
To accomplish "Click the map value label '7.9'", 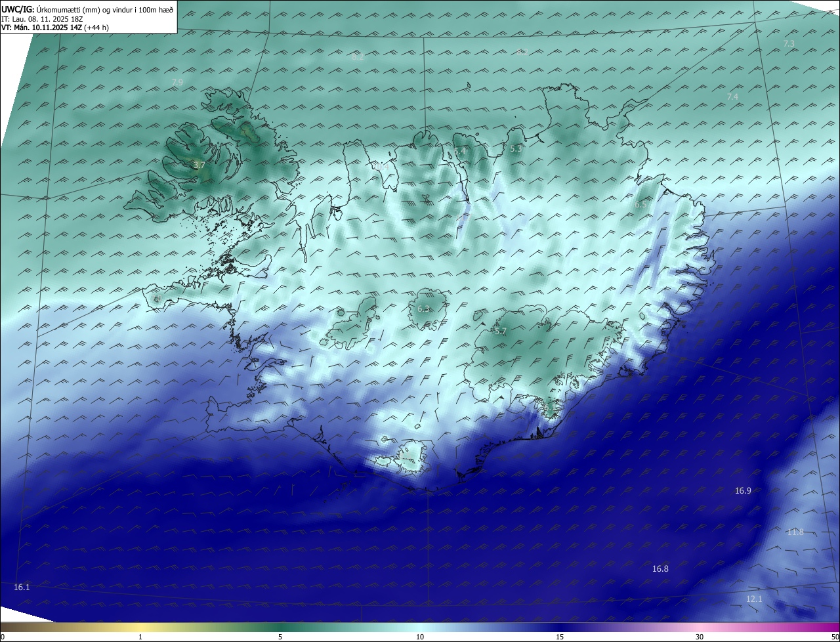I will pos(177,82).
